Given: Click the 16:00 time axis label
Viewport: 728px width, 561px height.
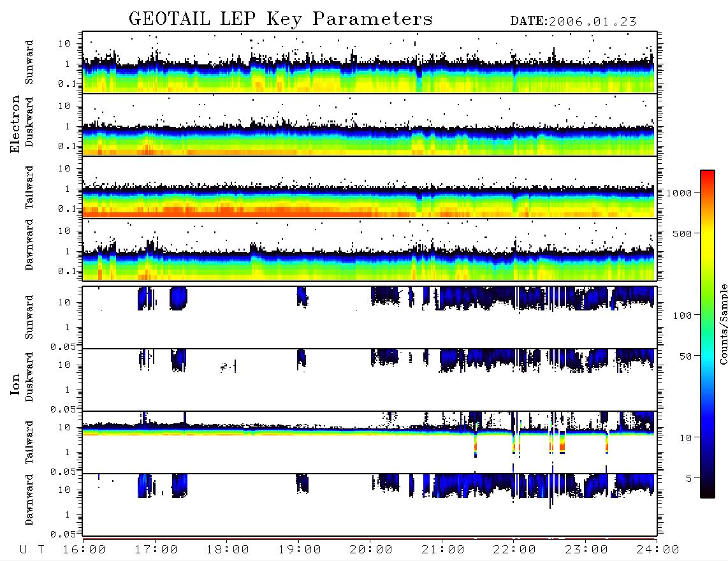Looking at the screenshot, I should pos(85,550).
